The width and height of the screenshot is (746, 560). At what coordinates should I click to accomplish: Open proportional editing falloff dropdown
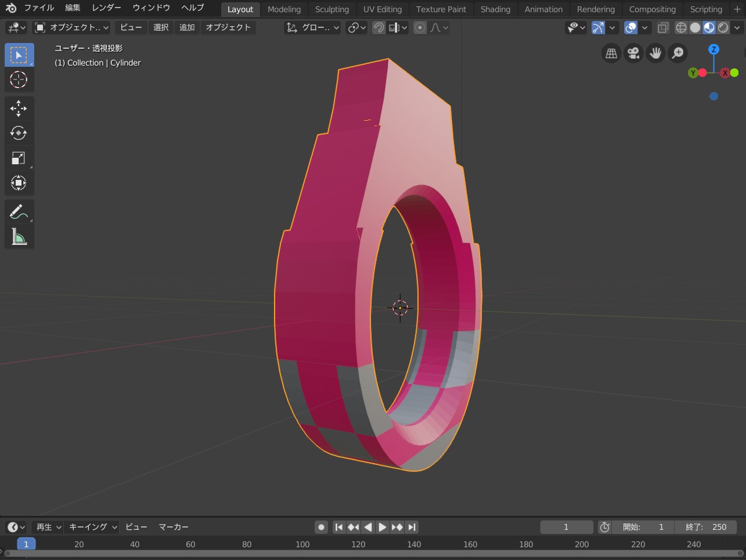pos(439,27)
